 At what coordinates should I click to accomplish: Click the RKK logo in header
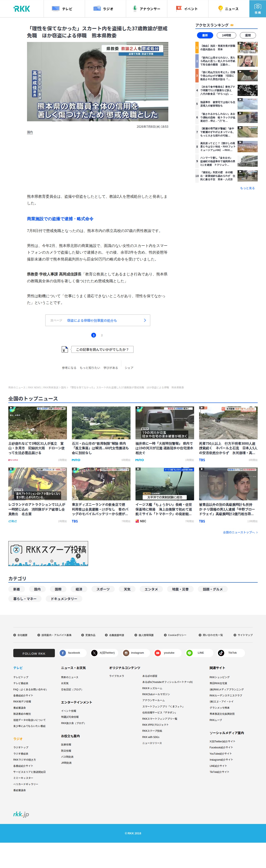pos(22,9)
